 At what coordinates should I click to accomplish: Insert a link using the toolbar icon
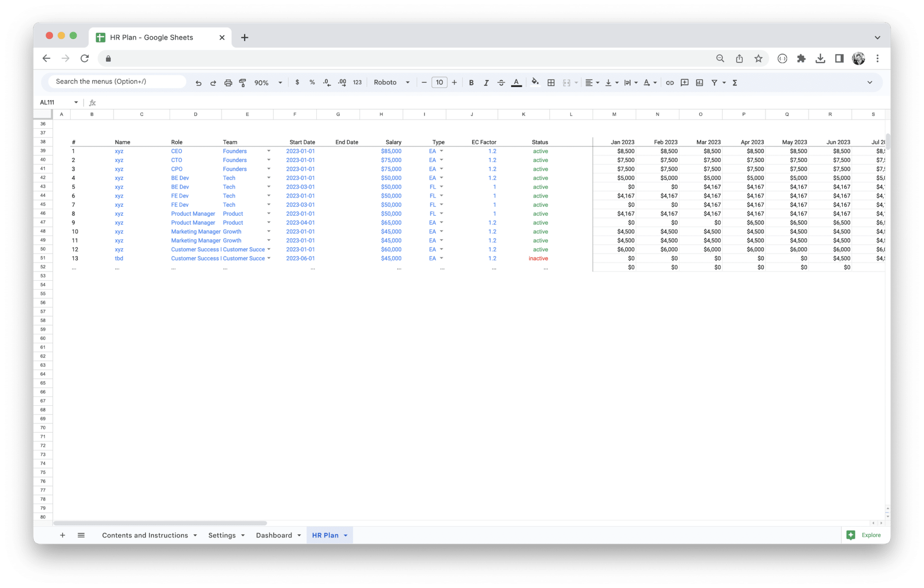tap(670, 82)
